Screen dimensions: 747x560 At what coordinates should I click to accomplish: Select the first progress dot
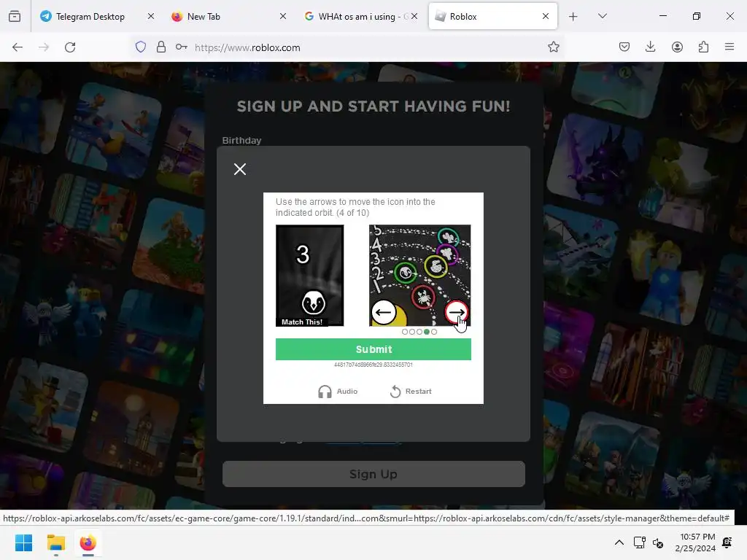click(404, 332)
